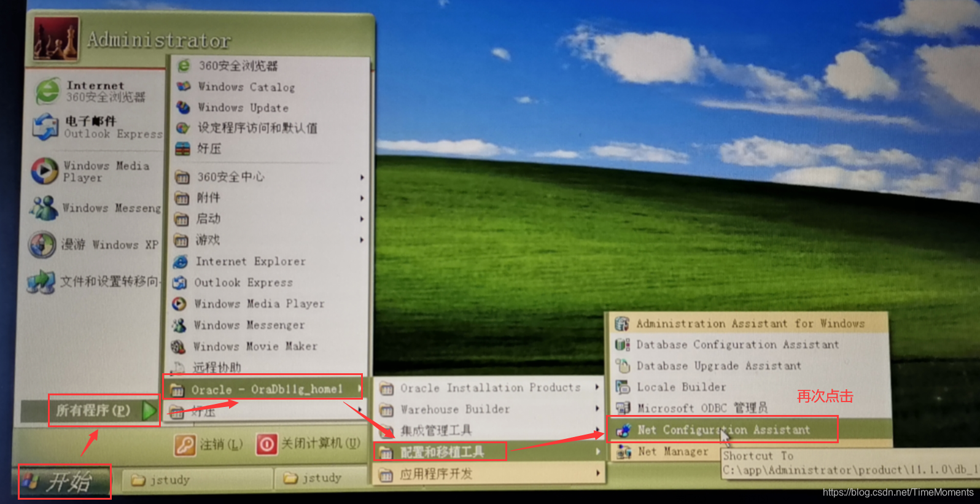Select 配置和移植工具 menu entry
Viewport: 980px width, 504px height.
tap(489, 452)
